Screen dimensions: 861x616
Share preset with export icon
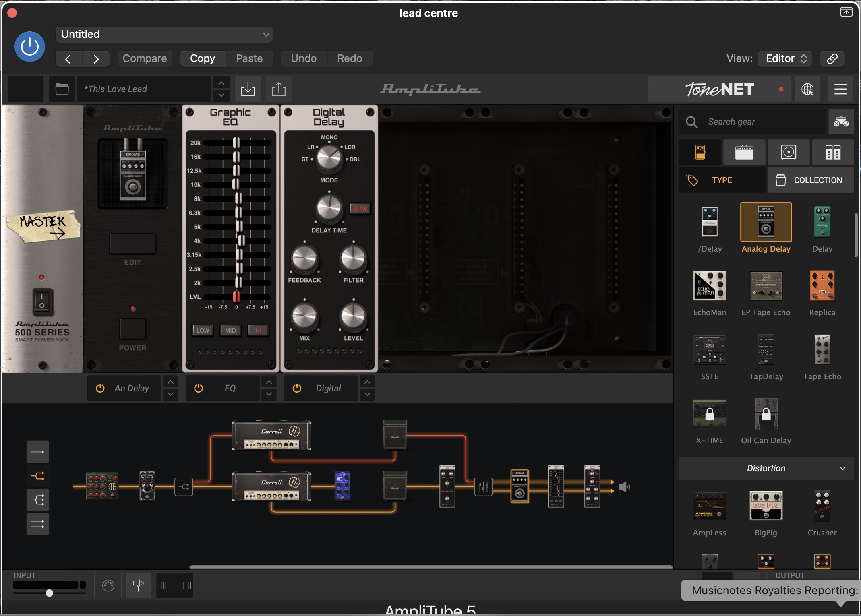(278, 89)
